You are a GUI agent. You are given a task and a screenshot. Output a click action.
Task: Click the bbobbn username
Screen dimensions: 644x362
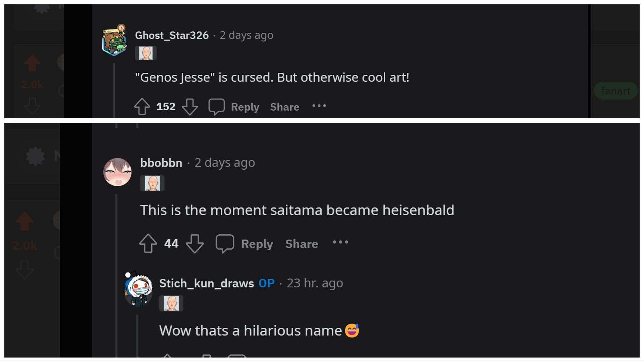click(161, 163)
